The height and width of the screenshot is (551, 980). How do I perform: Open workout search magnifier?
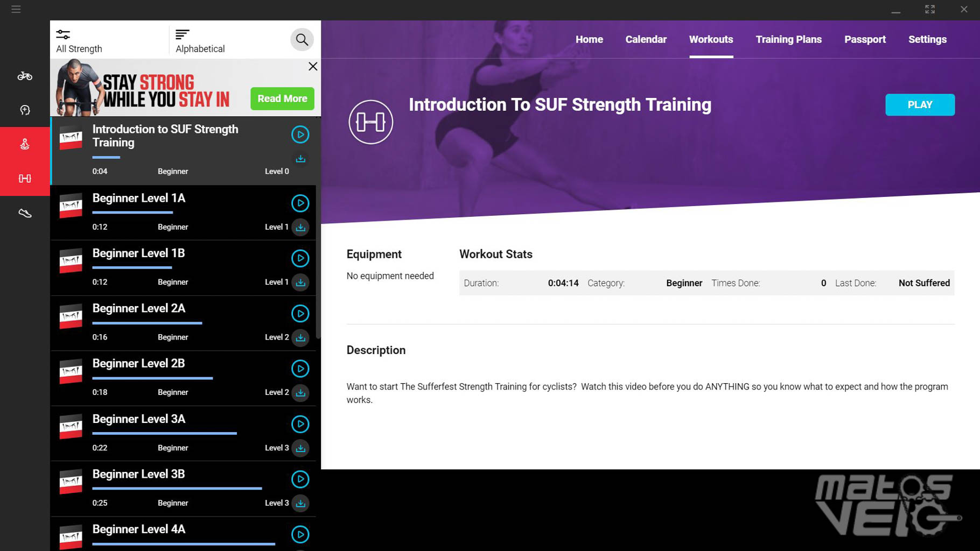coord(302,39)
